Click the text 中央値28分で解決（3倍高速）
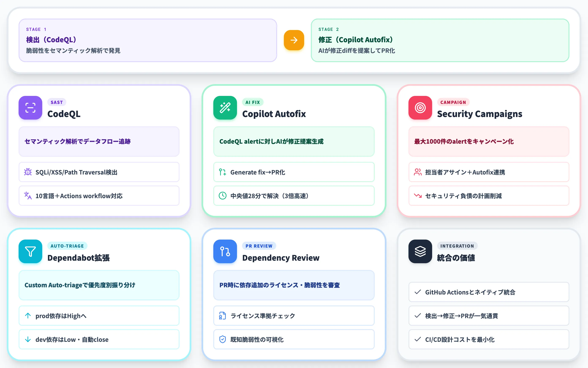588x368 pixels. coord(269,196)
